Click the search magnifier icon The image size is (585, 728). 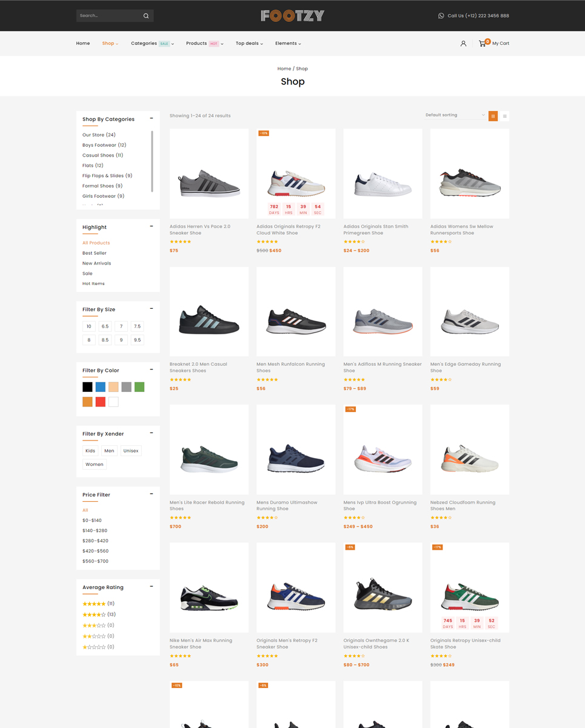tap(146, 16)
